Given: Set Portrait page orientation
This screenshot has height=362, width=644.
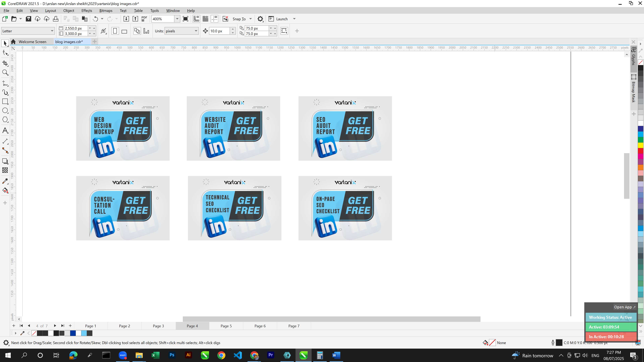Looking at the screenshot, I should coord(115,31).
